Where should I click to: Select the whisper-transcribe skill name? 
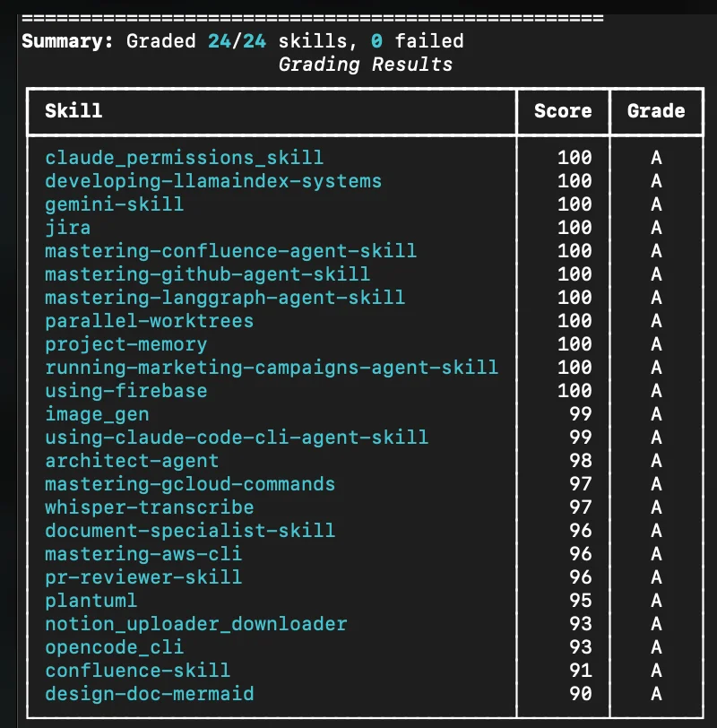tap(149, 507)
